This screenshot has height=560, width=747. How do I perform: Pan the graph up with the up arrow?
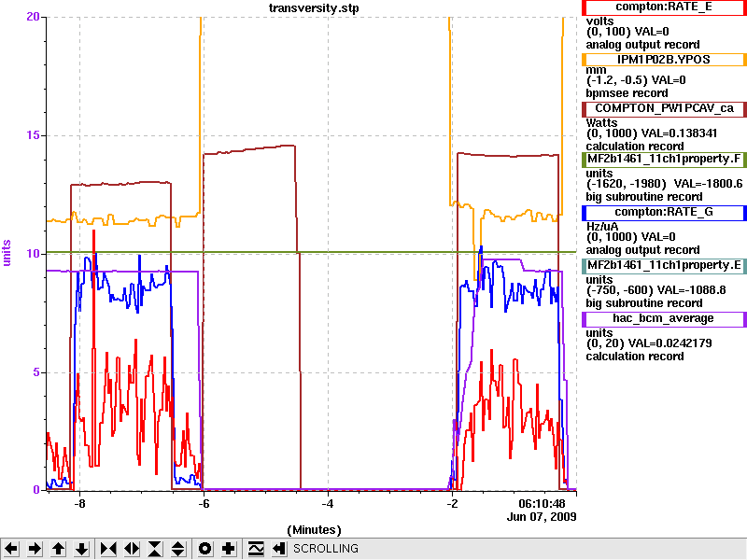pyautogui.click(x=58, y=549)
